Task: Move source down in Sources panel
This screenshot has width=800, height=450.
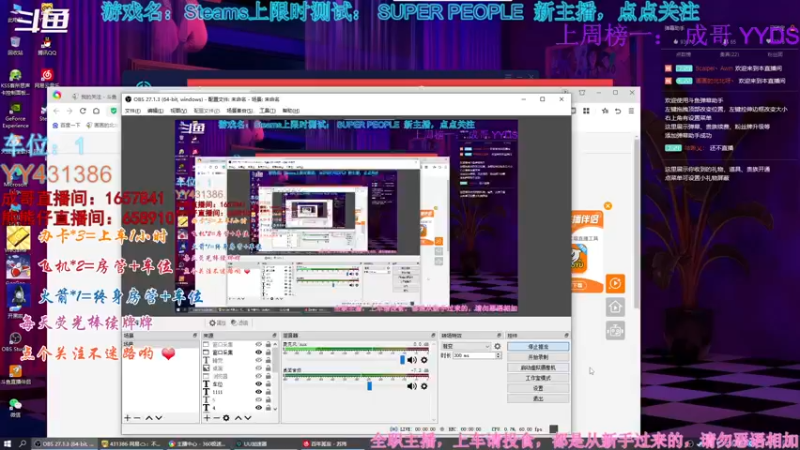Action: pos(248,418)
